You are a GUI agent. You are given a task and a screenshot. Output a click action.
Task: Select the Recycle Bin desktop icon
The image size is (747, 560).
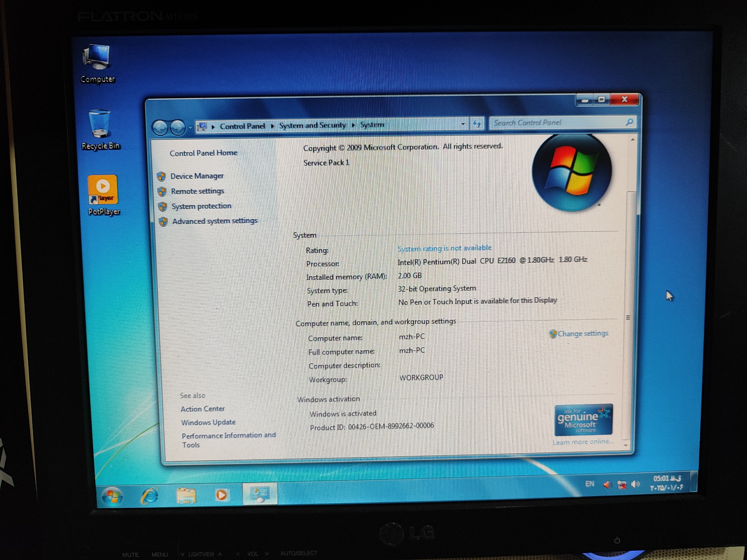tap(100, 130)
